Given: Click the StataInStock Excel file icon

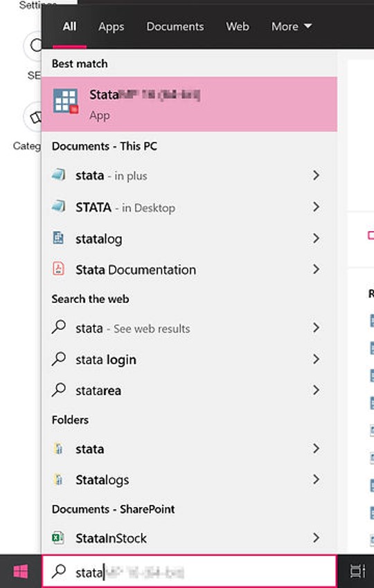Looking at the screenshot, I should click(58, 538).
